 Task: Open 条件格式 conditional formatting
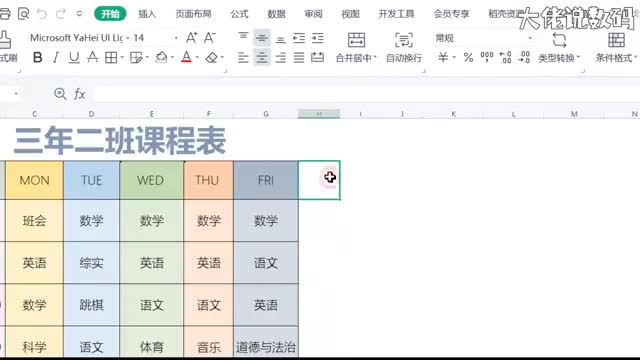point(616,48)
